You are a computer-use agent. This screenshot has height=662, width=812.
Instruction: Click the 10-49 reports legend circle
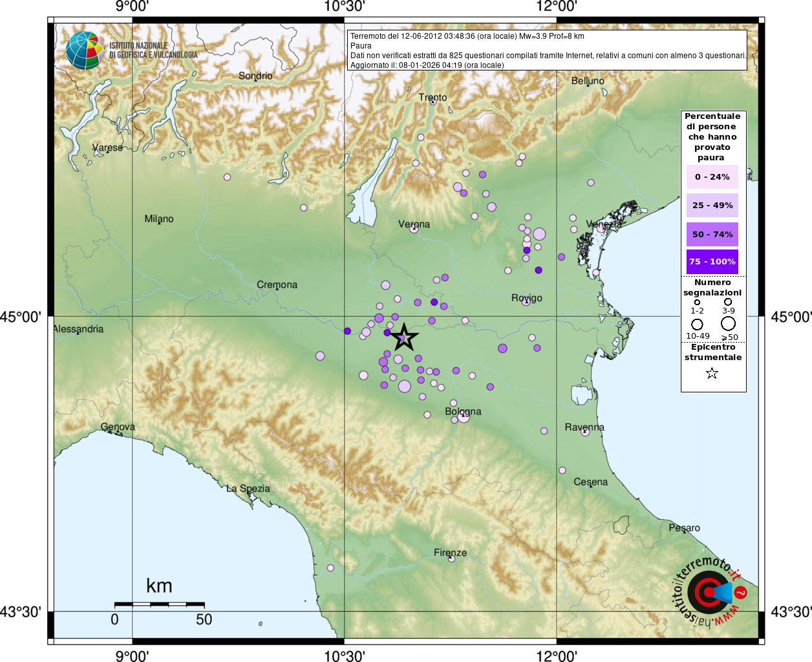(697, 325)
